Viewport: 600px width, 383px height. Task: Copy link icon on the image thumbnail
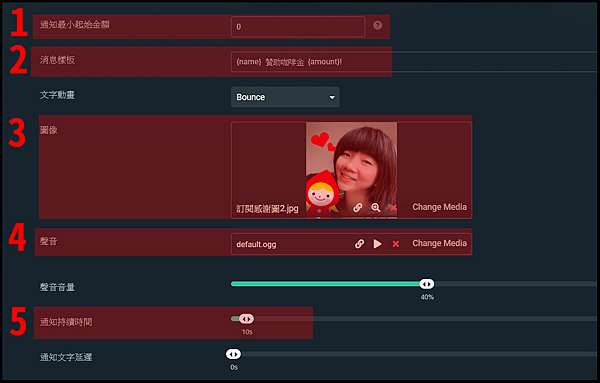click(357, 208)
